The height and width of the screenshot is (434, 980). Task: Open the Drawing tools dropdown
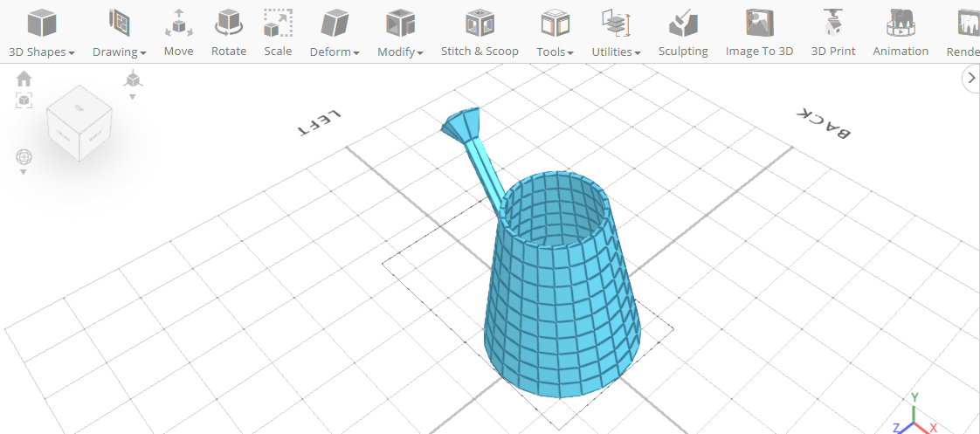120,33
